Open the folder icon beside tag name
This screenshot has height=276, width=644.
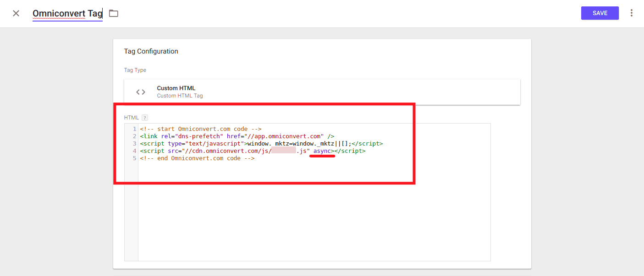114,13
